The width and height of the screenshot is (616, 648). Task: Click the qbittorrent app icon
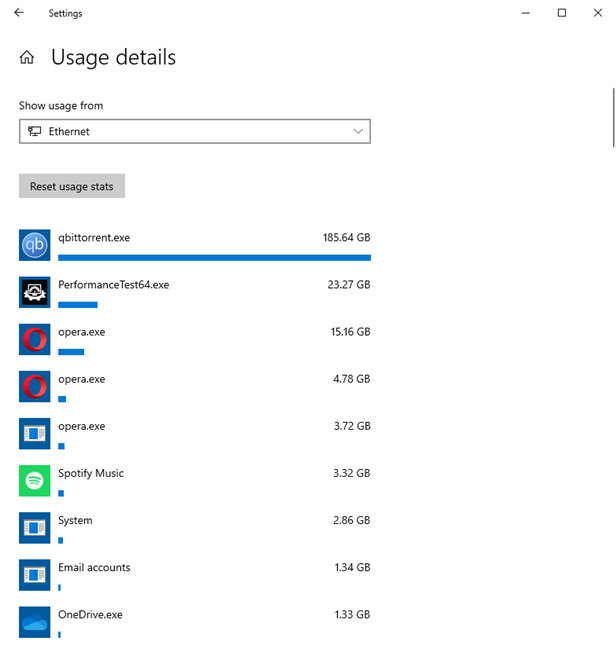tap(35, 245)
